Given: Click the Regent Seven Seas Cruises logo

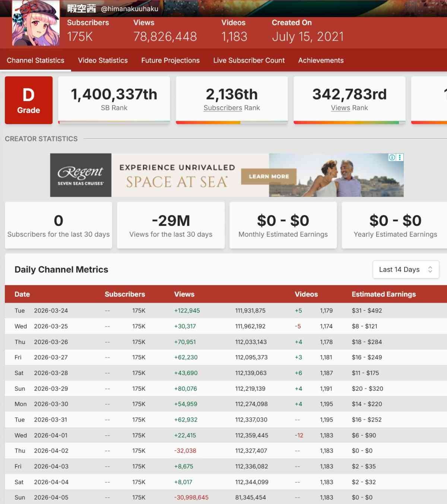Looking at the screenshot, I should tap(81, 175).
